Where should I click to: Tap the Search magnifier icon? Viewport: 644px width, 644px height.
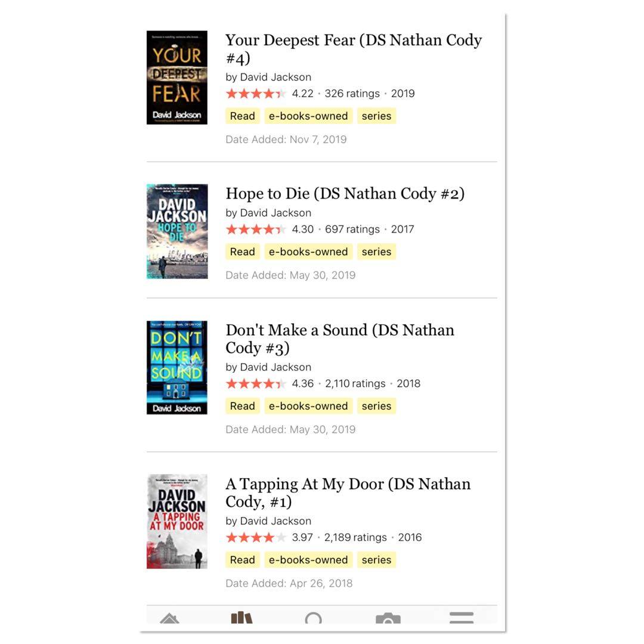(314, 618)
